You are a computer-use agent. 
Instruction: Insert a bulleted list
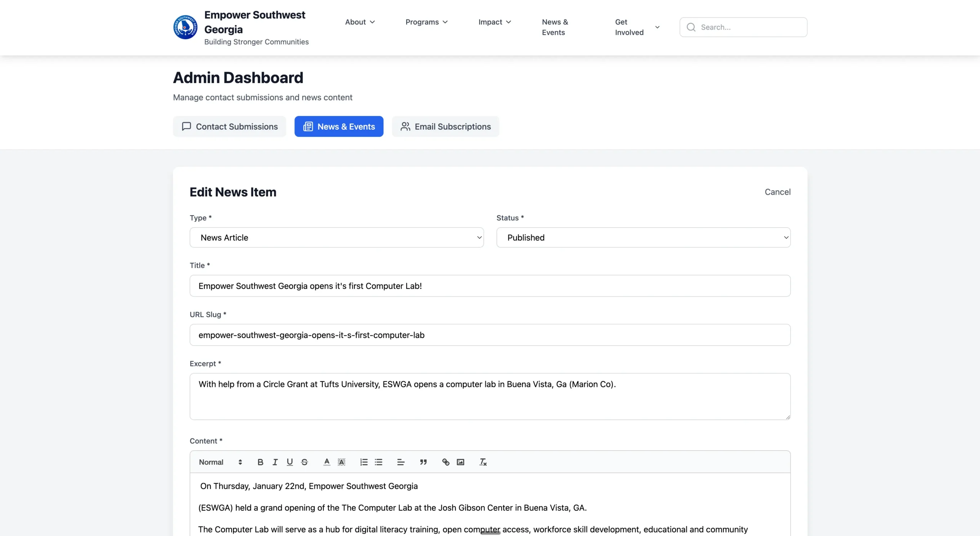pyautogui.click(x=379, y=462)
